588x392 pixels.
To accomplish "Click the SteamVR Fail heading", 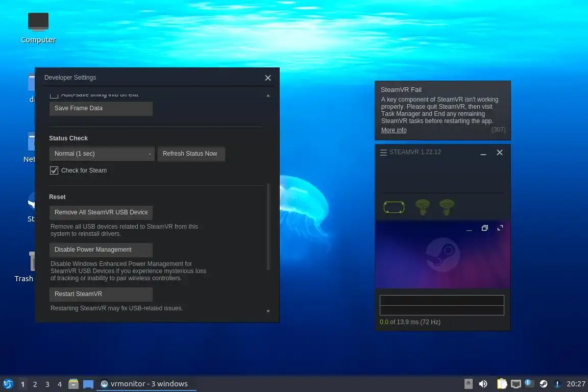I will click(x=401, y=90).
